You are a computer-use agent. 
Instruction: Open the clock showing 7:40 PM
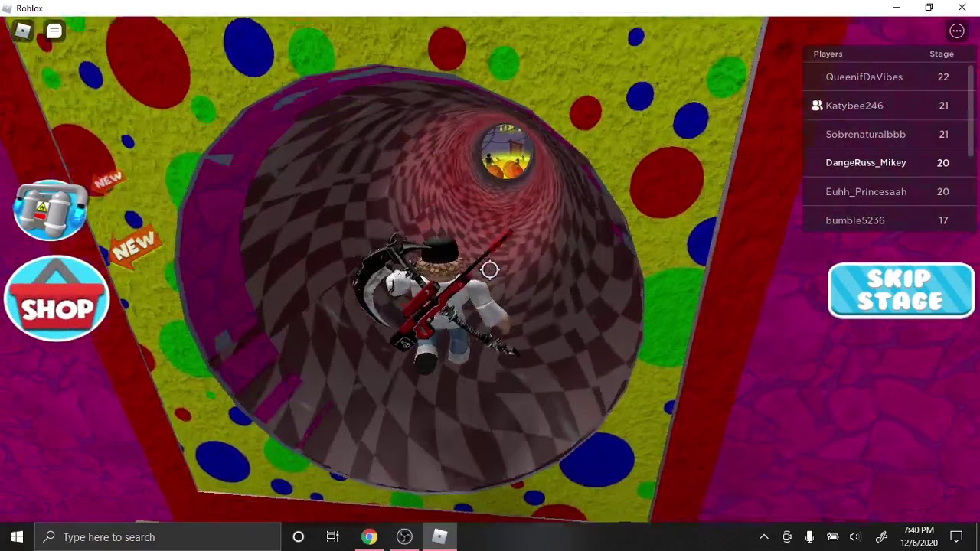click(919, 536)
